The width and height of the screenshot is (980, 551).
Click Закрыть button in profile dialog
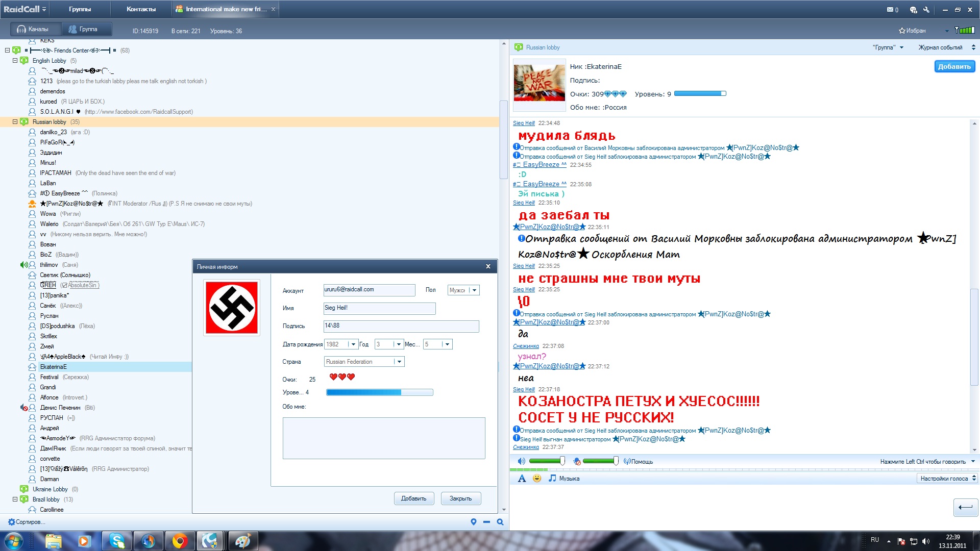pyautogui.click(x=460, y=498)
